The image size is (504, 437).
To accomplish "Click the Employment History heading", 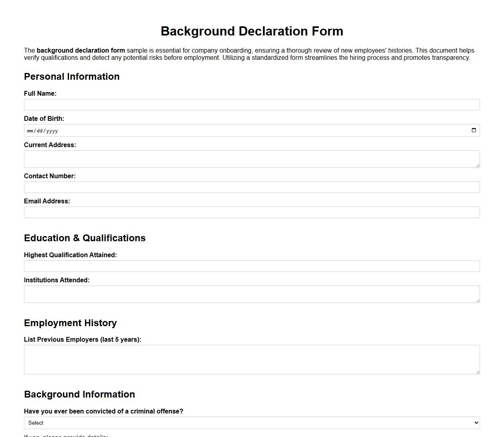I will pyautogui.click(x=70, y=323).
